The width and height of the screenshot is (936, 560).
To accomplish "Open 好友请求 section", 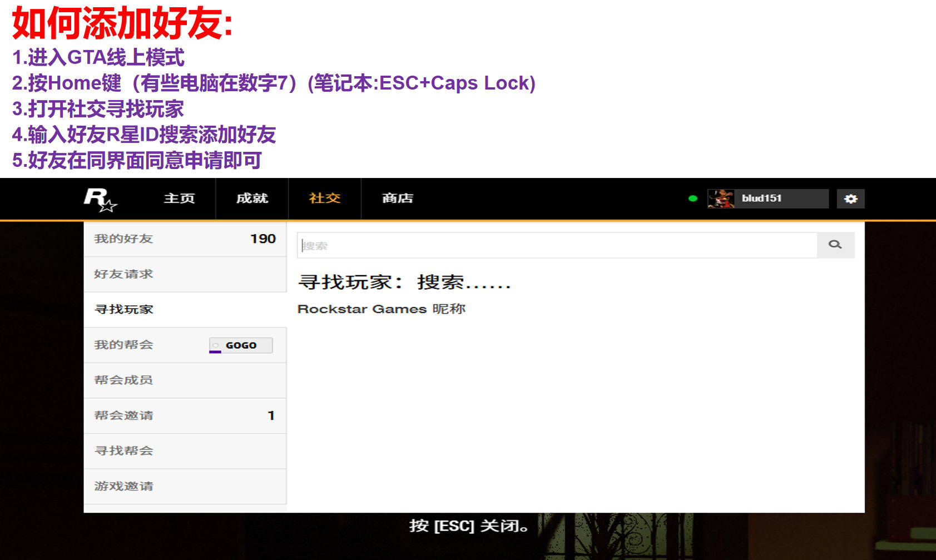I will [185, 274].
